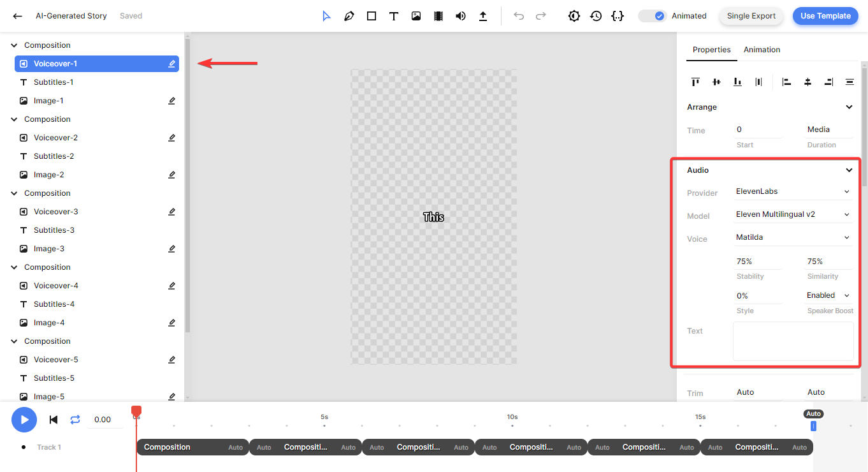The height and width of the screenshot is (472, 868).
Task: Click the Image tool icon
Action: click(x=416, y=16)
